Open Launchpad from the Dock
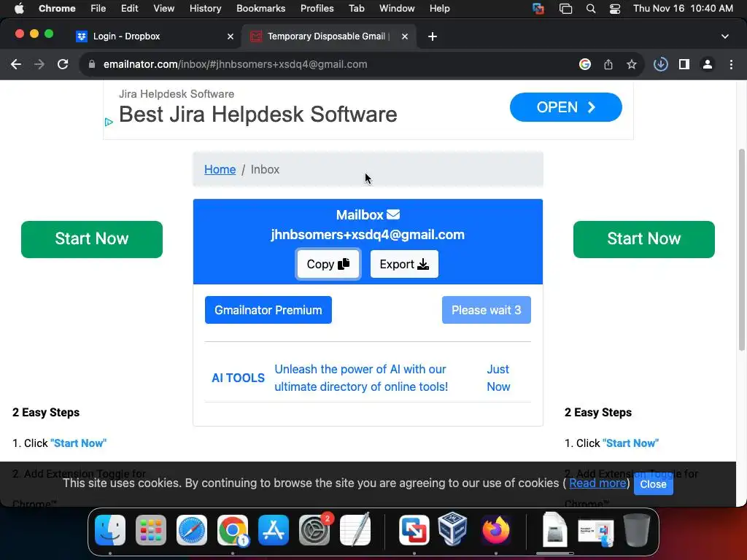Image resolution: width=747 pixels, height=560 pixels. [151, 530]
